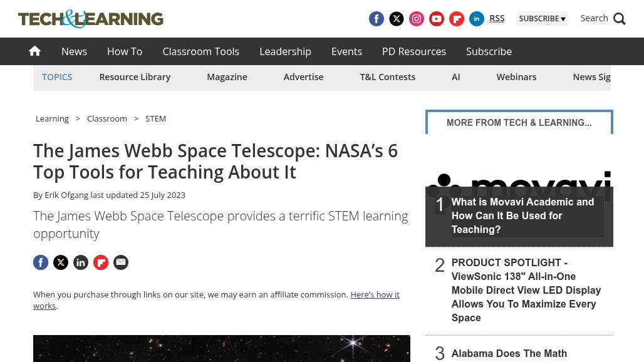Viewport: 644px width, 362px height.
Task: Open the TOPICS section
Action: pyautogui.click(x=57, y=76)
